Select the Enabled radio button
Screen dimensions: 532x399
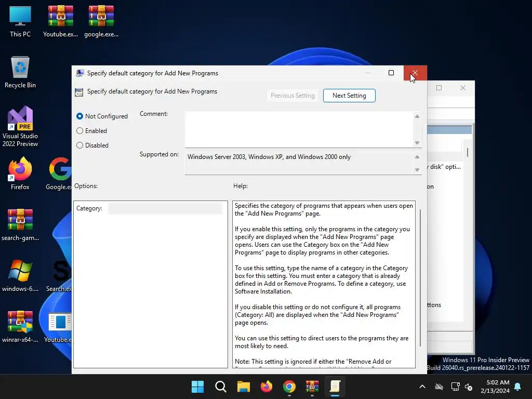click(x=91, y=130)
